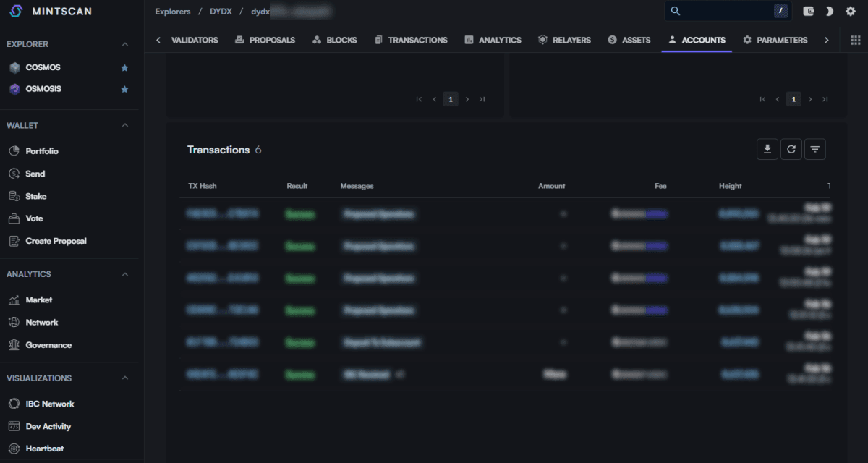Open the settings gear icon
868x463 pixels.
(x=851, y=12)
